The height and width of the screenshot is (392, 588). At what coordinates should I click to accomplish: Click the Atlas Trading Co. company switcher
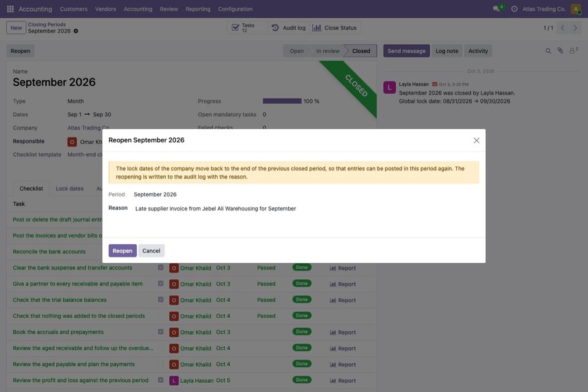tap(544, 9)
